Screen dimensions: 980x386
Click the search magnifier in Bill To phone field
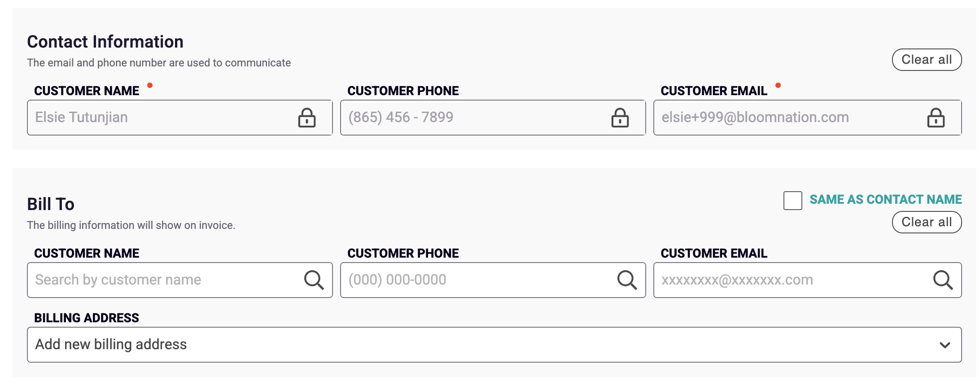click(627, 280)
